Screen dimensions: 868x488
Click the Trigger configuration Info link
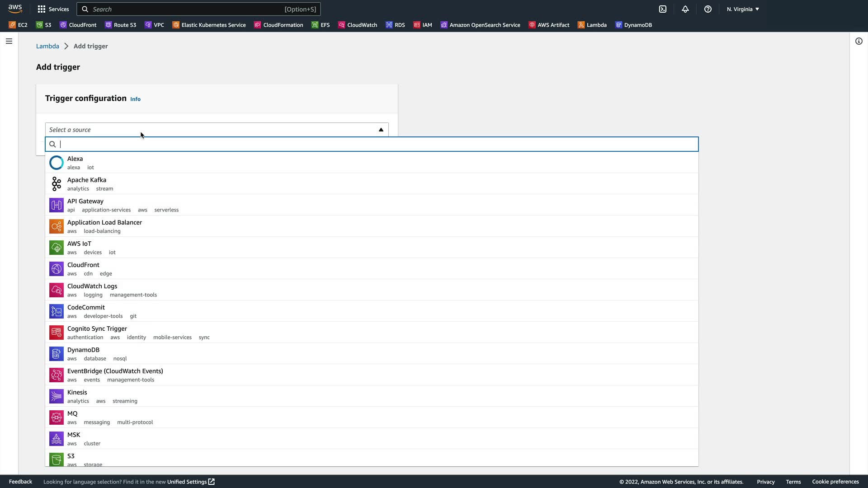coord(135,99)
